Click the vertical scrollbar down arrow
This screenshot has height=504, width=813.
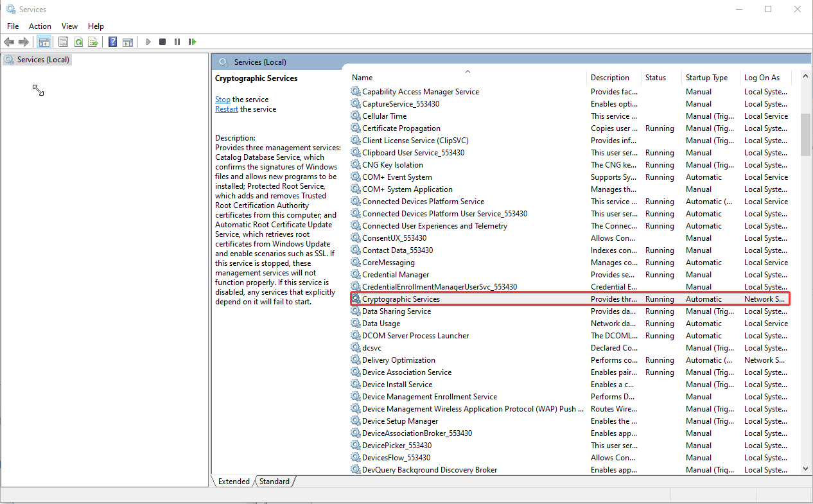[x=805, y=469]
